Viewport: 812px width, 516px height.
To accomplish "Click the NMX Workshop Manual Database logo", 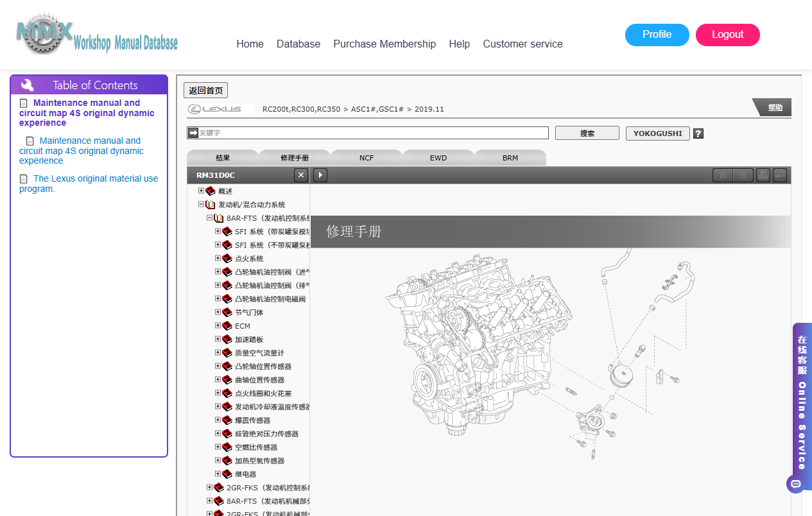I will point(96,34).
